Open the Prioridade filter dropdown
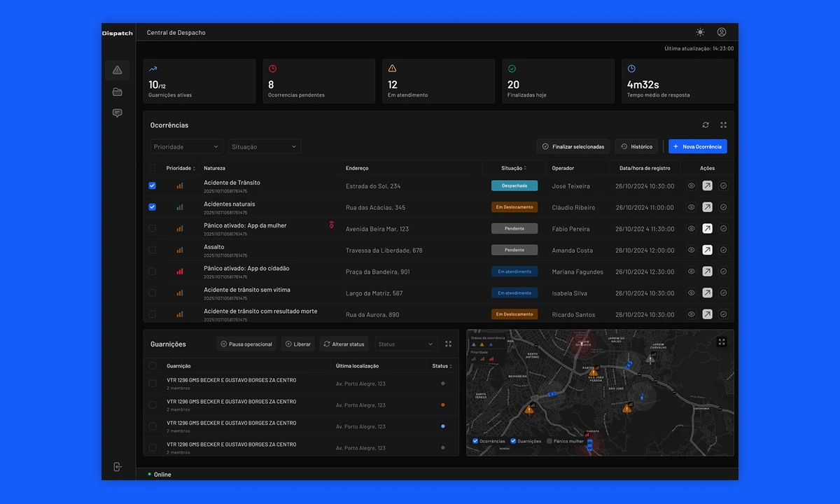Image resolution: width=840 pixels, height=504 pixels. point(186,146)
